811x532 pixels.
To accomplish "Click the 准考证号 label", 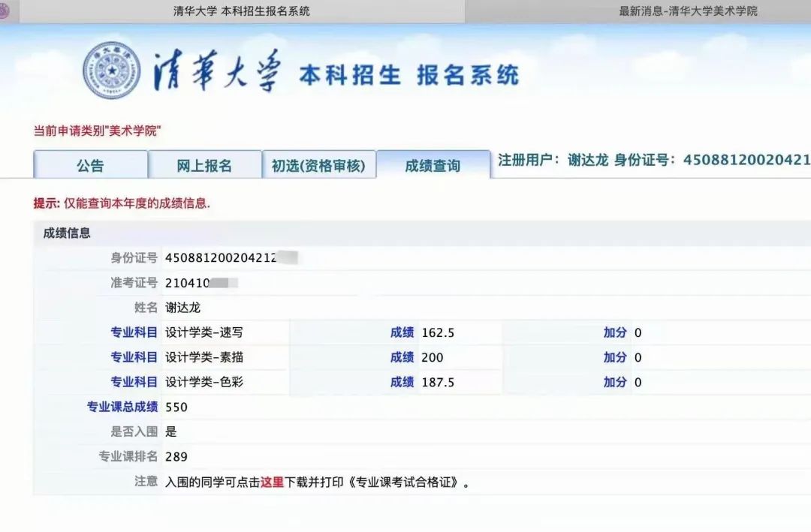I will coord(134,283).
